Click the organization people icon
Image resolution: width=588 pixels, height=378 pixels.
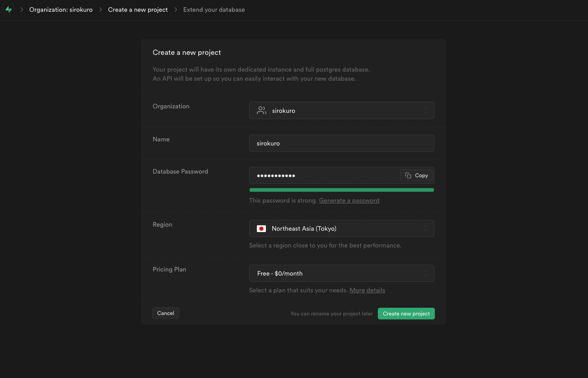261,111
